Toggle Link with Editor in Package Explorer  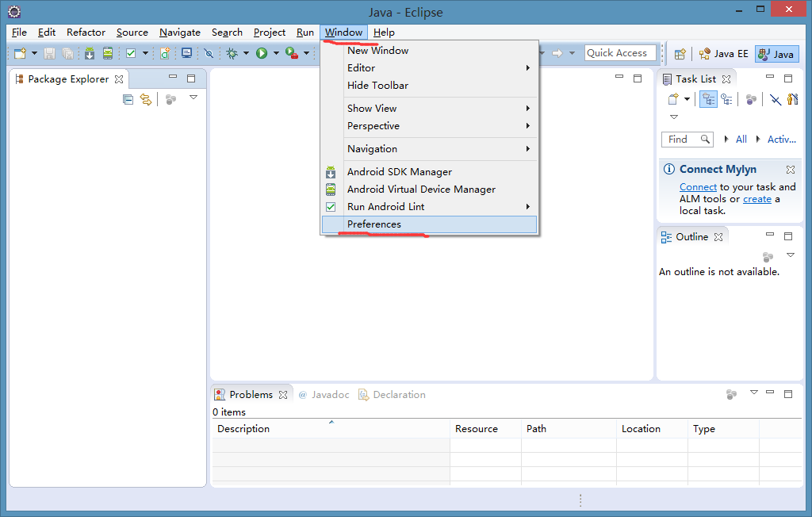(x=146, y=99)
